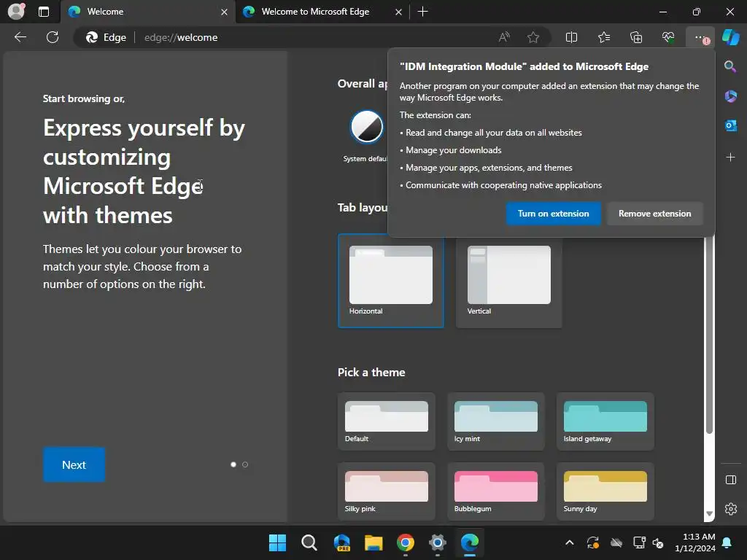Add this page to favorites star

[533, 37]
